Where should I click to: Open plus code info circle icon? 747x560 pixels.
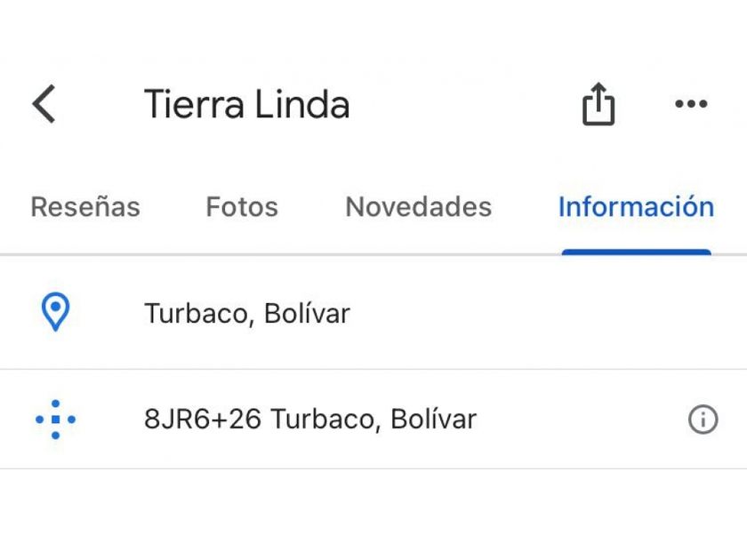703,419
